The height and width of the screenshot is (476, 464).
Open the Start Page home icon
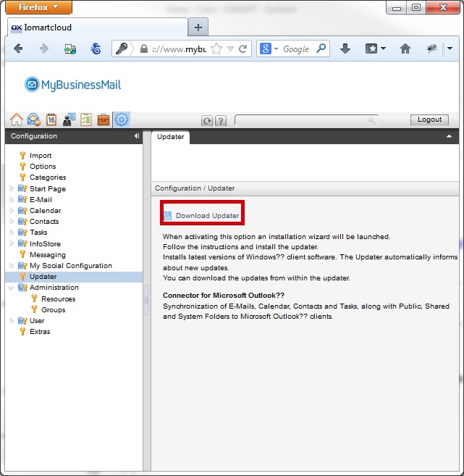[x=16, y=120]
